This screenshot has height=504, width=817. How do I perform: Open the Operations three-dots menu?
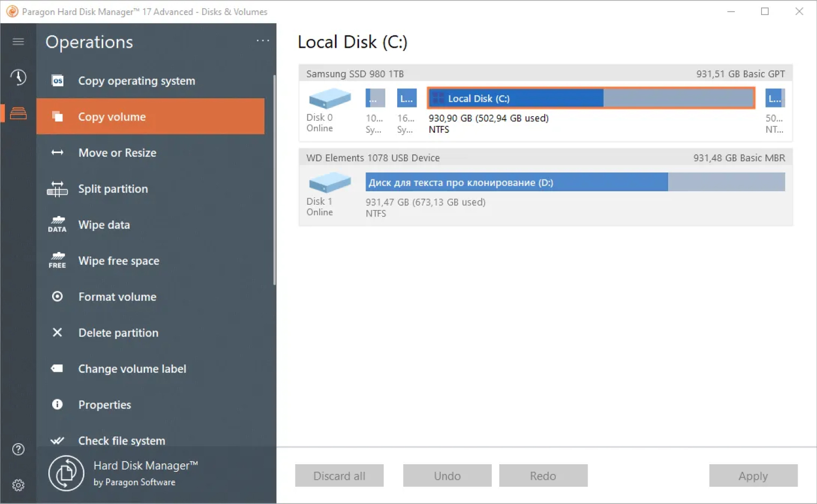click(263, 41)
